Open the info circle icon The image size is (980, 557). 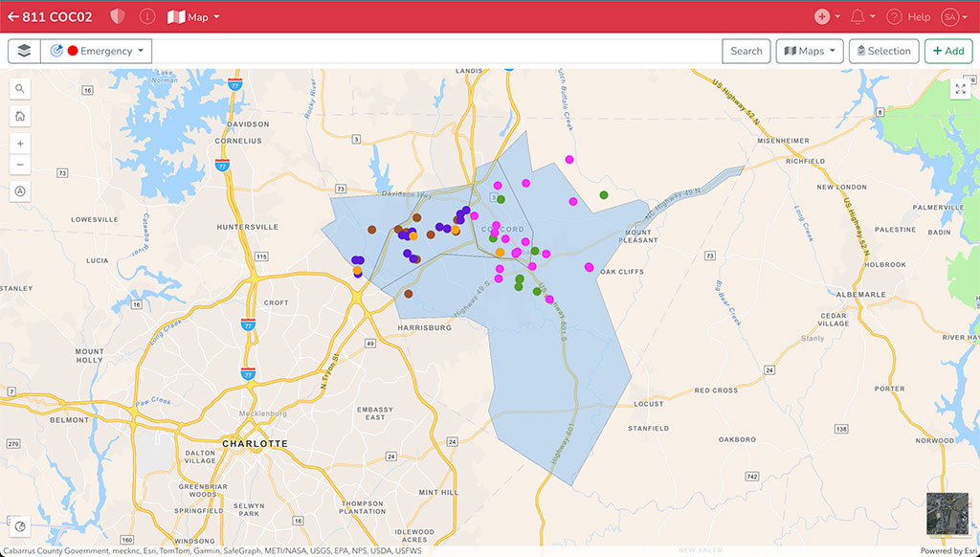pos(147,17)
